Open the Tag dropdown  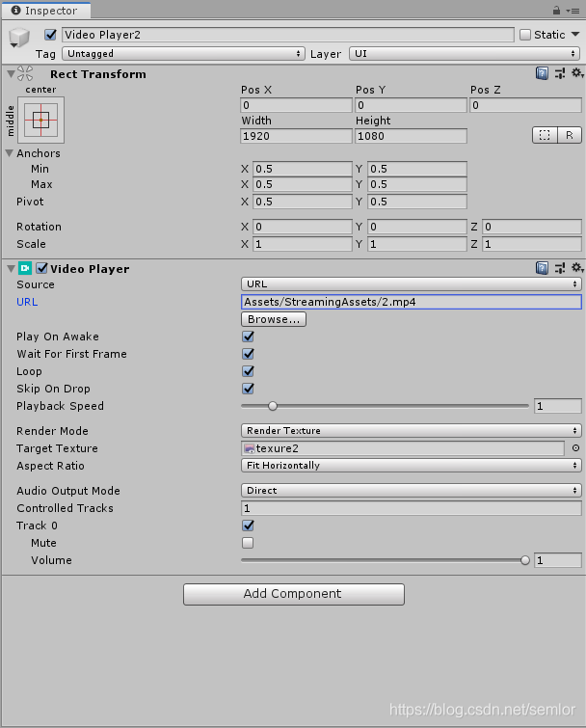click(184, 53)
